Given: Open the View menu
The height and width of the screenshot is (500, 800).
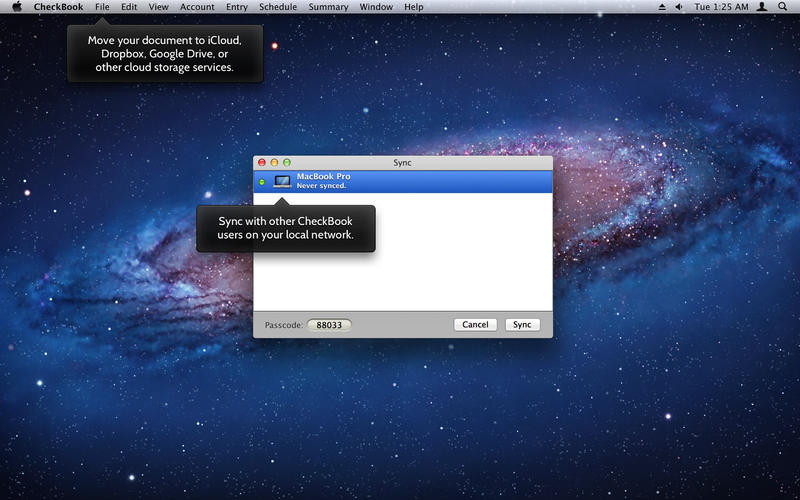Looking at the screenshot, I should (x=159, y=7).
